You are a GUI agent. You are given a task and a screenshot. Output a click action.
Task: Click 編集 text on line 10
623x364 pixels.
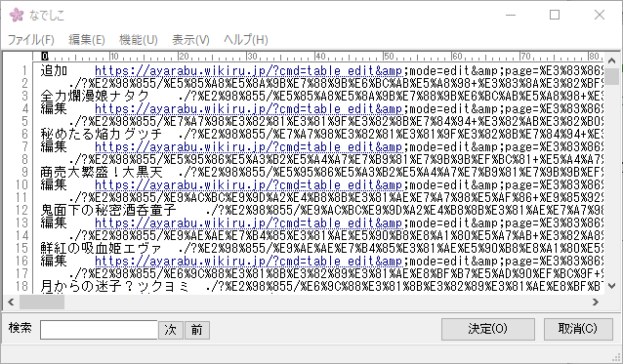54,185
